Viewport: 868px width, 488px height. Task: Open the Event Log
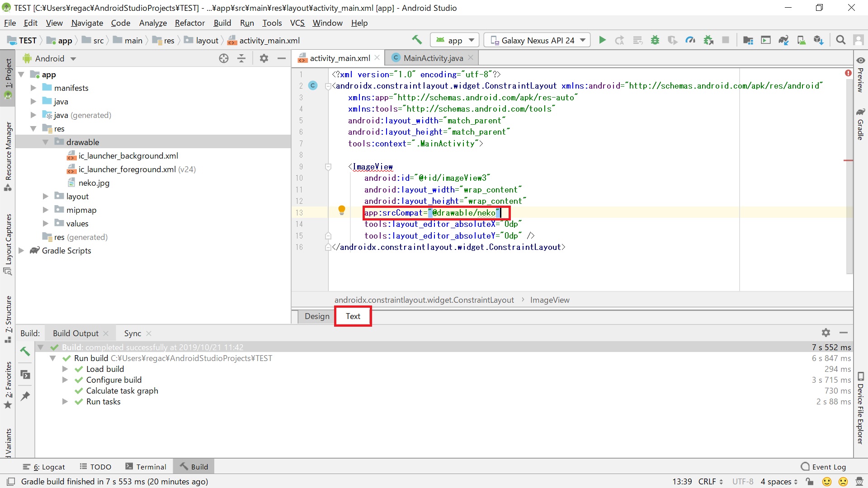823,467
